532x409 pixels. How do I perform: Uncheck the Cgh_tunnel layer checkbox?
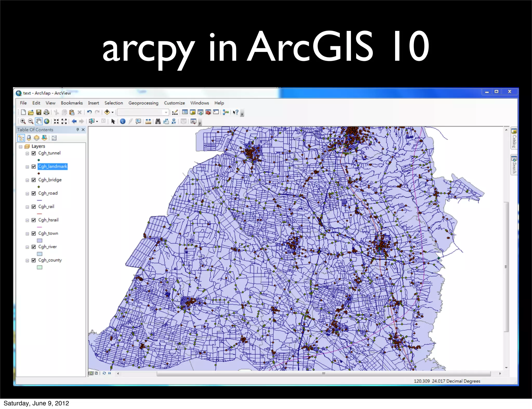34,153
